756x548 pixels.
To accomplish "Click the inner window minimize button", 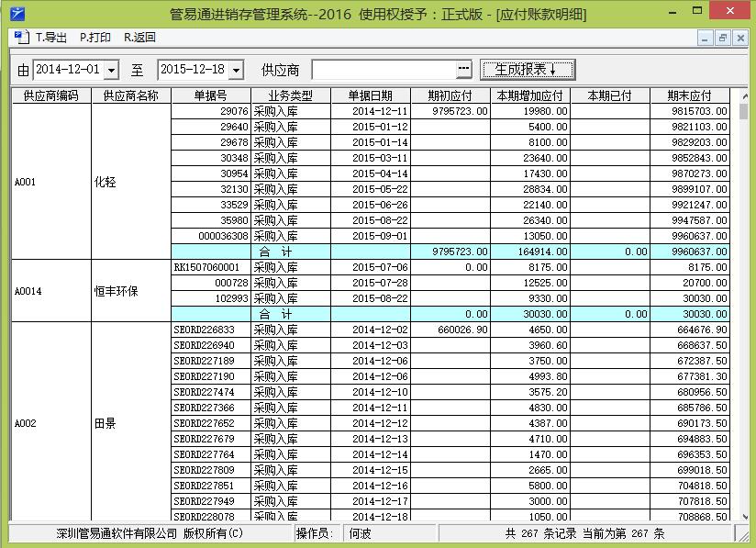I will (x=705, y=38).
